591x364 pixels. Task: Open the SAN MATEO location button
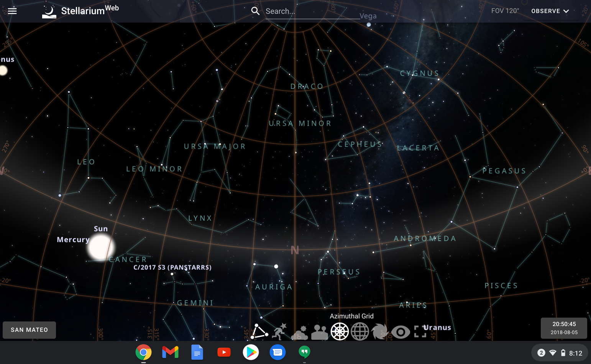coord(30,330)
